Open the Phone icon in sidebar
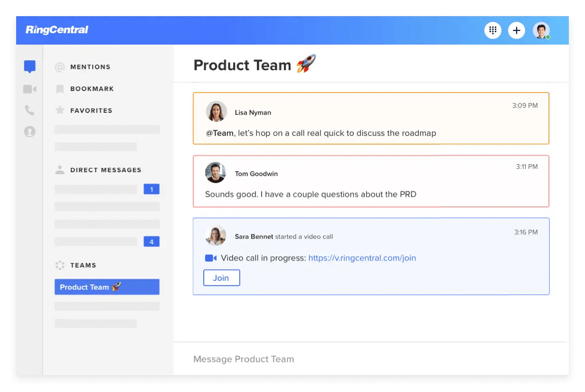Viewport: 585px width, 392px height. click(x=29, y=111)
